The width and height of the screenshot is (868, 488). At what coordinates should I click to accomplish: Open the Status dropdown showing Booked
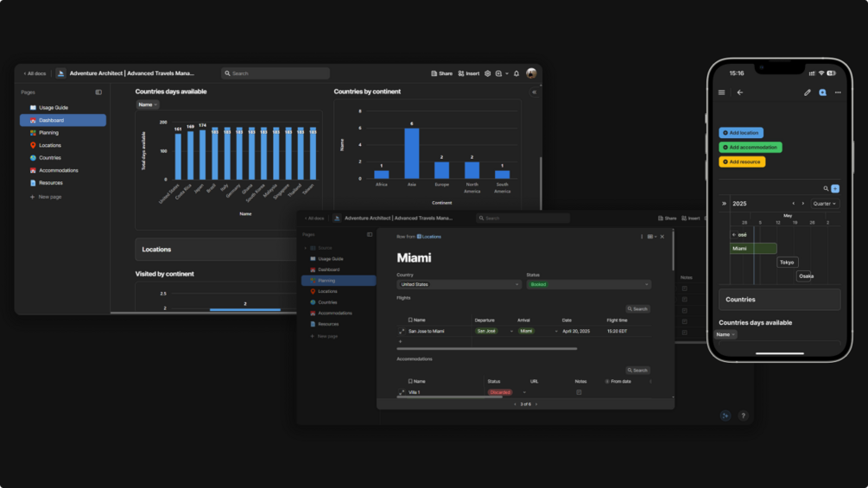[x=588, y=284]
